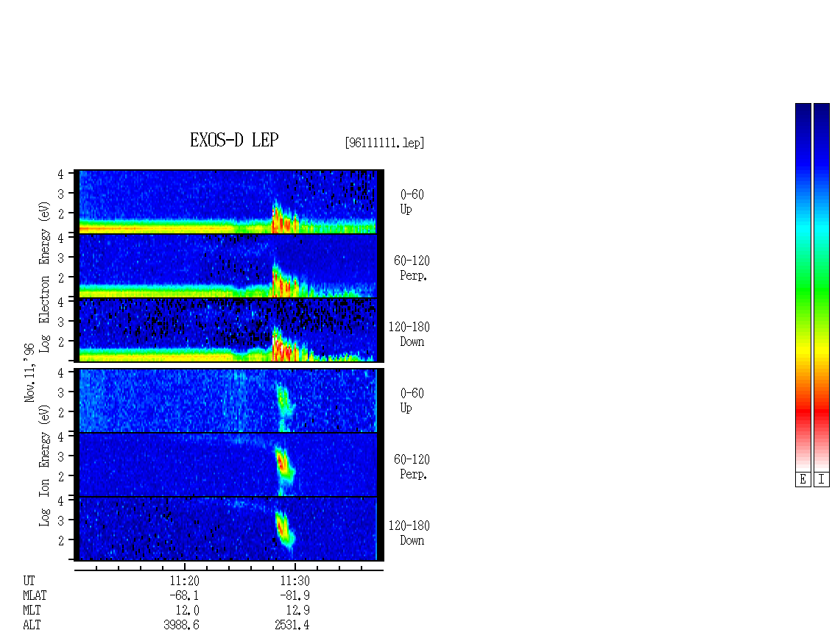
Task: Click the electron 120-180 Down spectrogram panel
Action: tap(228, 330)
